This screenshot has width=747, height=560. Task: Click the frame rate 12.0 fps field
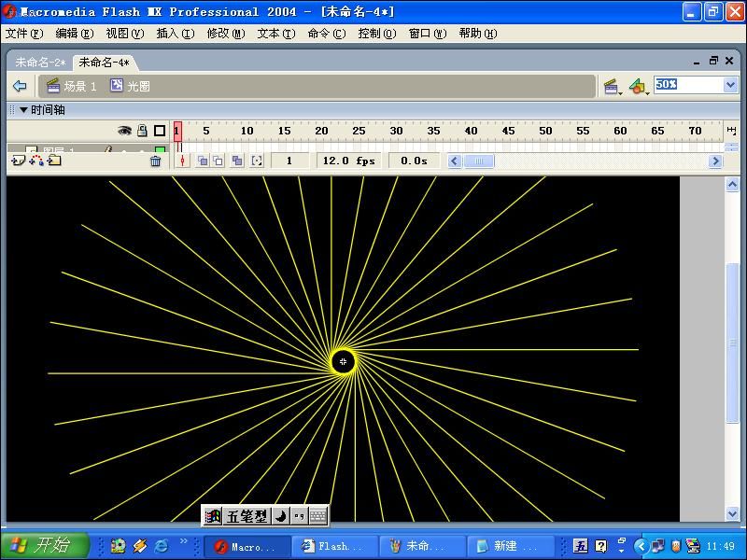pos(349,161)
